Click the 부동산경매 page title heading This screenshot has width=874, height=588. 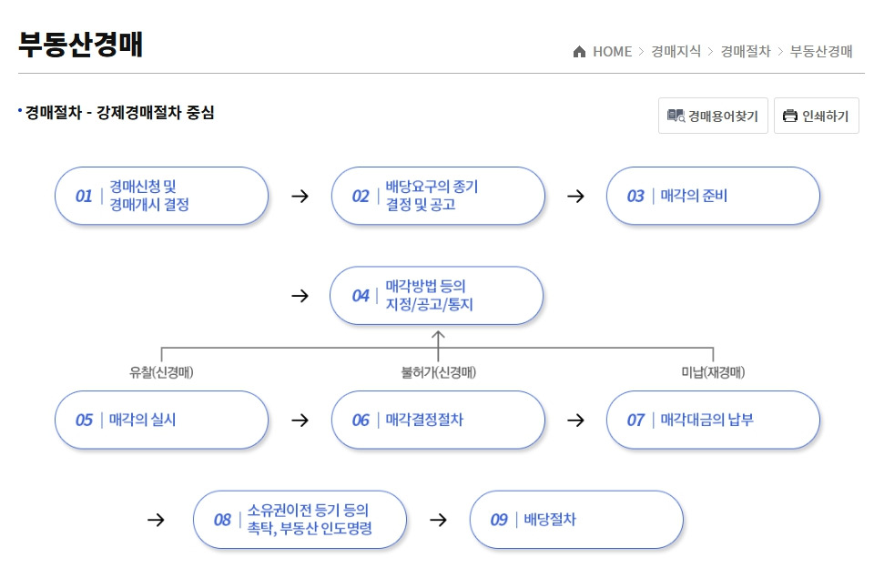pos(81,44)
